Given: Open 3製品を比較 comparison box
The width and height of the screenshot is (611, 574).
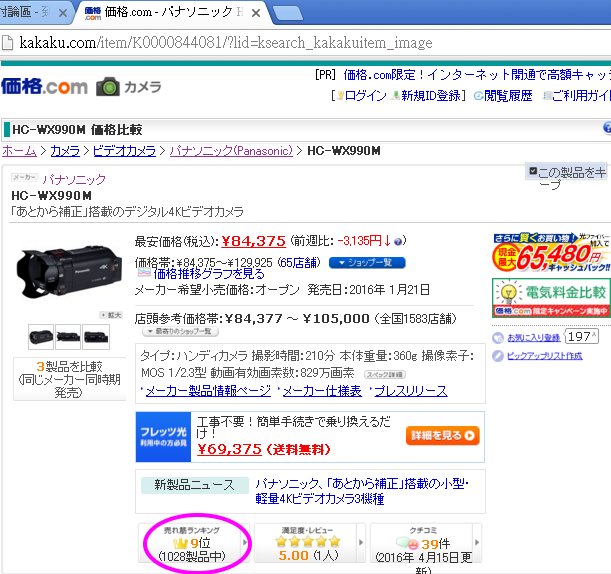Looking at the screenshot, I should 69,379.
